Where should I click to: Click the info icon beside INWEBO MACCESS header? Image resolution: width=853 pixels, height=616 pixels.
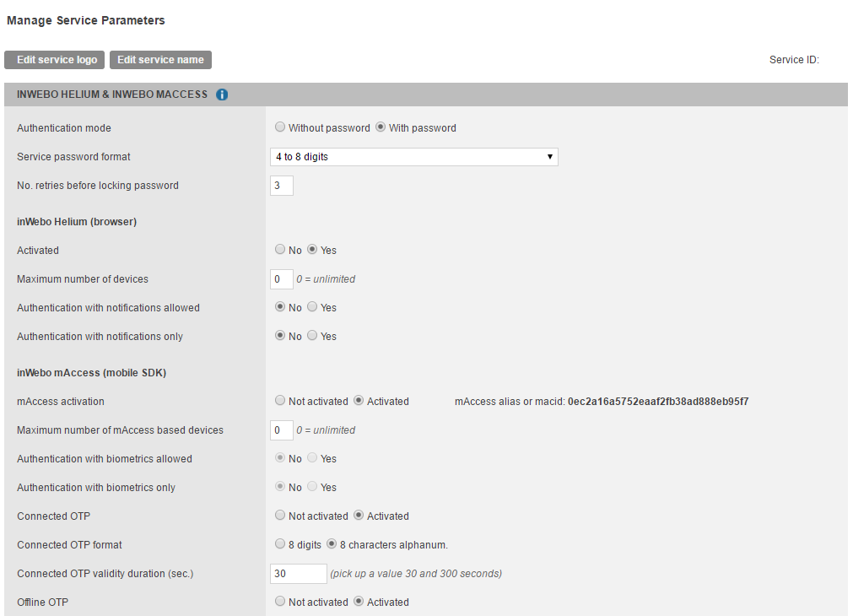pyautogui.click(x=222, y=95)
